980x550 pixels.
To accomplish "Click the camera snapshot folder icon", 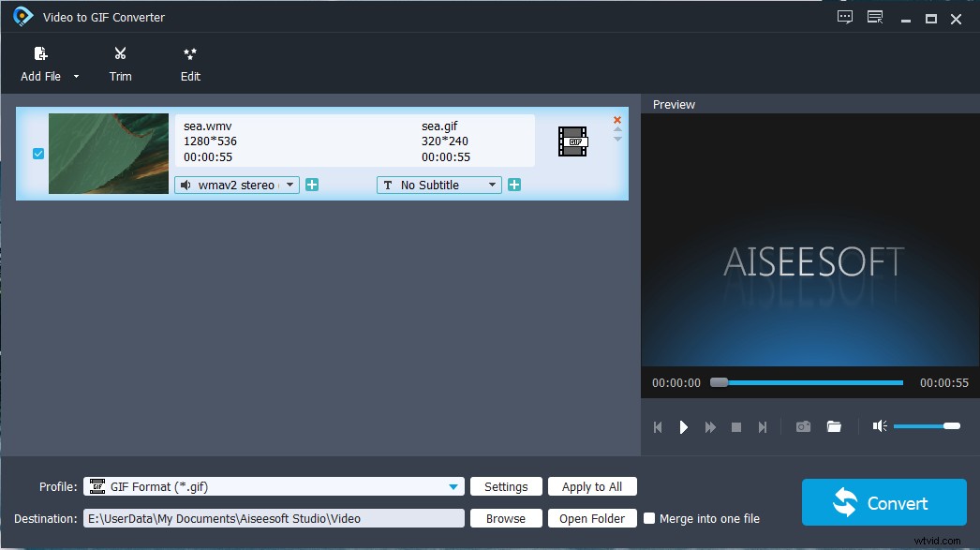I will click(834, 426).
